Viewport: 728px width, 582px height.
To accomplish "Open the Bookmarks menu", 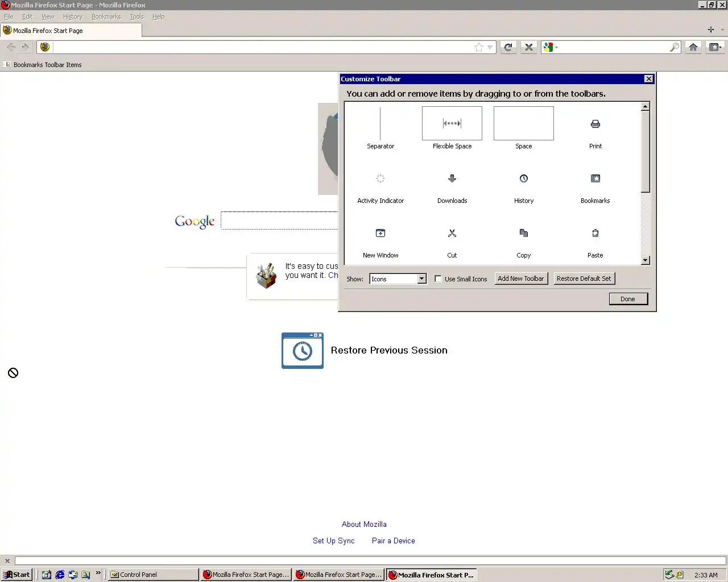I will pyautogui.click(x=106, y=16).
